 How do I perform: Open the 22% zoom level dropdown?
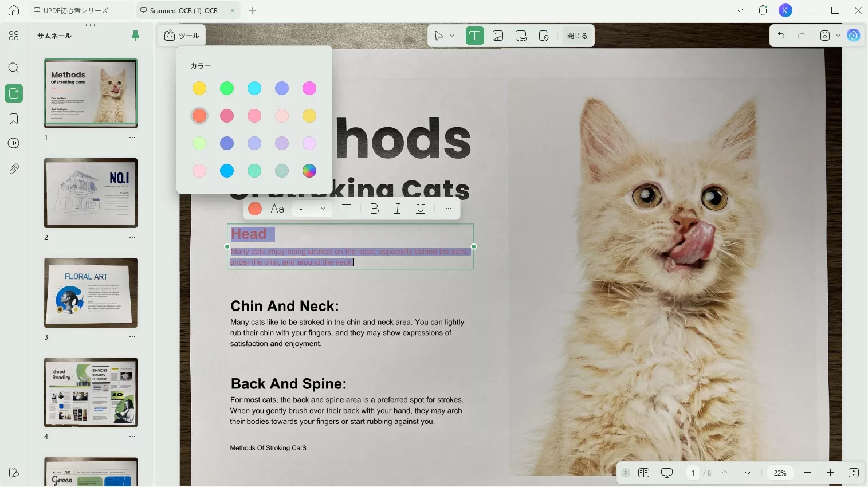pyautogui.click(x=780, y=473)
